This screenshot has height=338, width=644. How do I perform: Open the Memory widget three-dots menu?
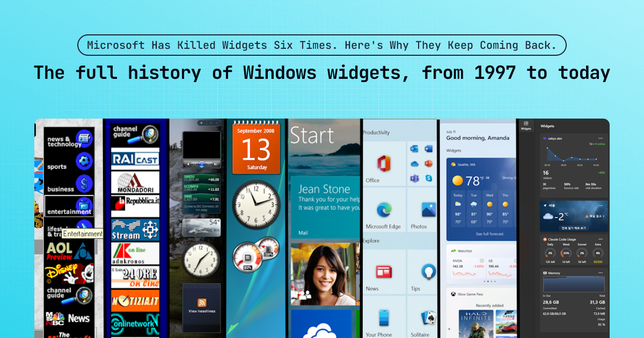tap(601, 273)
